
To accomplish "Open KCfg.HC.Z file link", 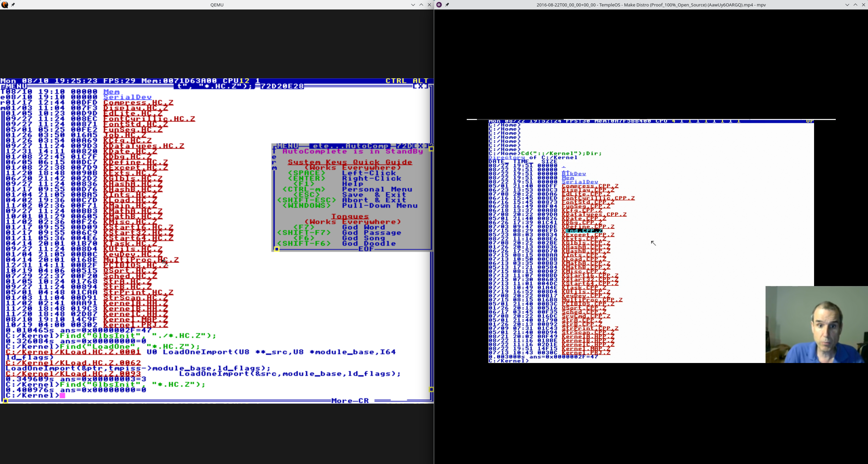I will 128,141.
